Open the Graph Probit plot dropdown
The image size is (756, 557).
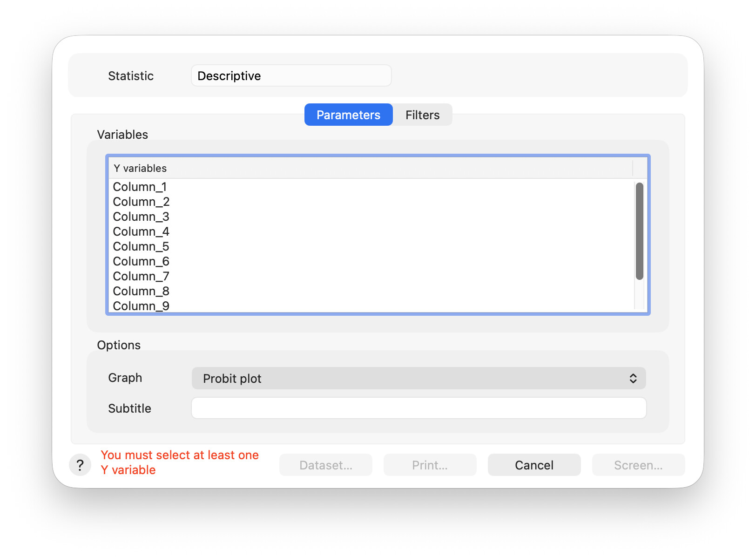pos(418,378)
